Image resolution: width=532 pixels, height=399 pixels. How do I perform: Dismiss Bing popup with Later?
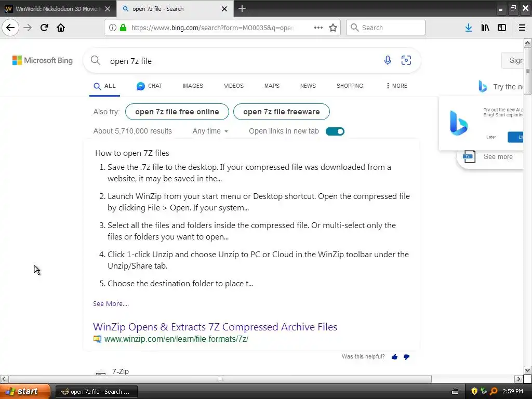coord(491,137)
